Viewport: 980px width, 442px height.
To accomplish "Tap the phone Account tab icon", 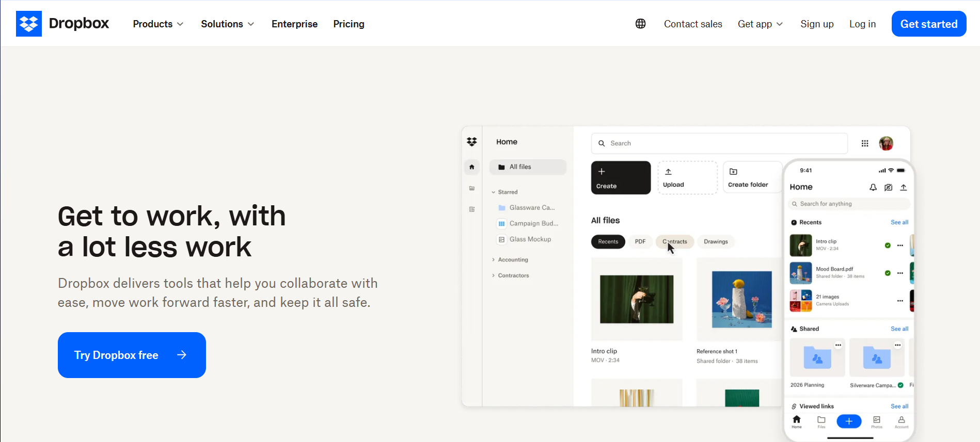I will (902, 422).
